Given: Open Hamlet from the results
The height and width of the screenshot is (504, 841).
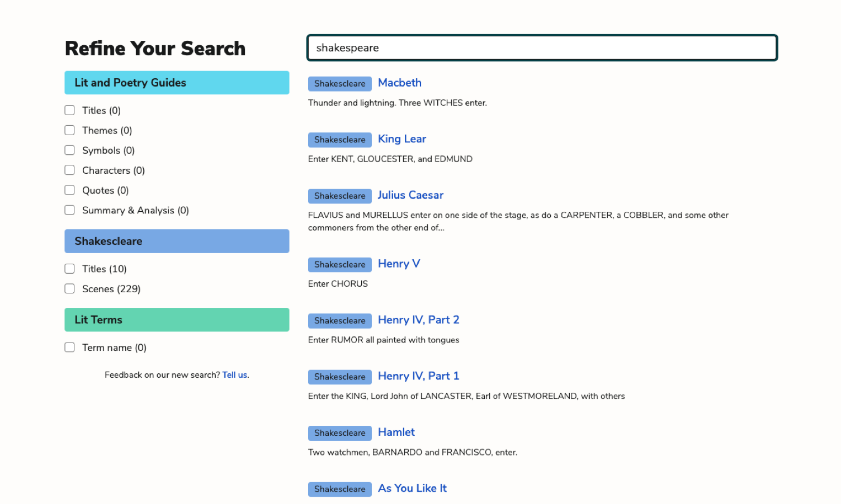Looking at the screenshot, I should [396, 432].
